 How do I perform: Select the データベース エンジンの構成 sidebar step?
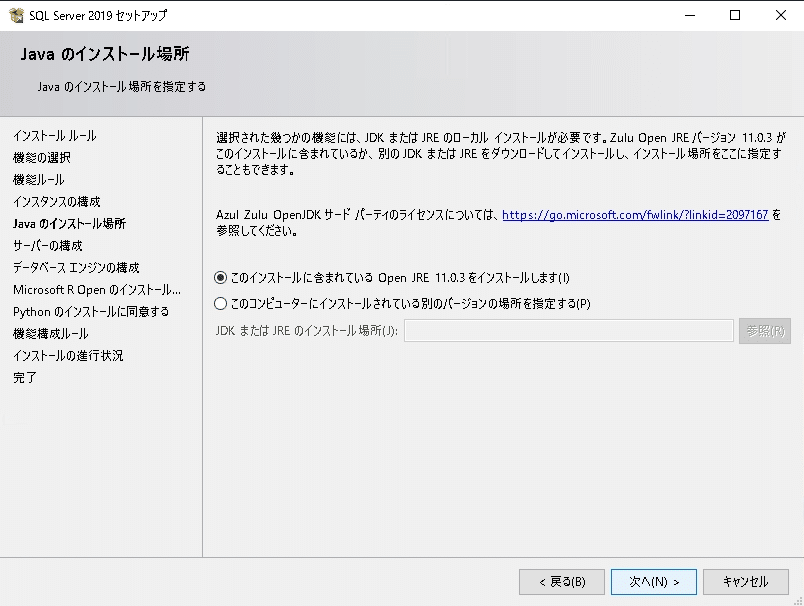coord(76,268)
